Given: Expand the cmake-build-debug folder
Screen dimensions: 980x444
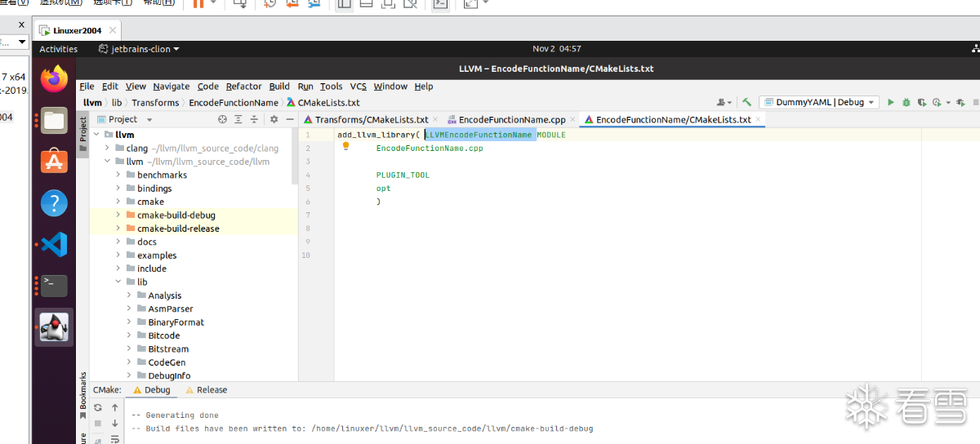Looking at the screenshot, I should (x=118, y=215).
